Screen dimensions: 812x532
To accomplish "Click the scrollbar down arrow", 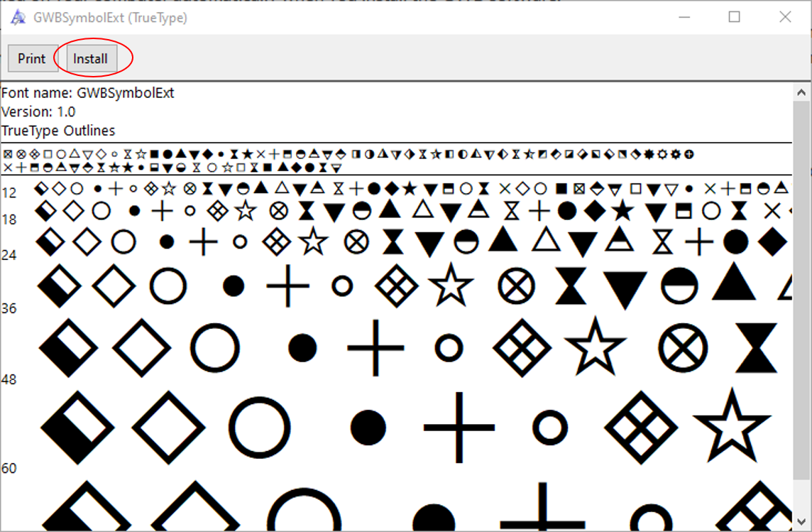I will 801,521.
